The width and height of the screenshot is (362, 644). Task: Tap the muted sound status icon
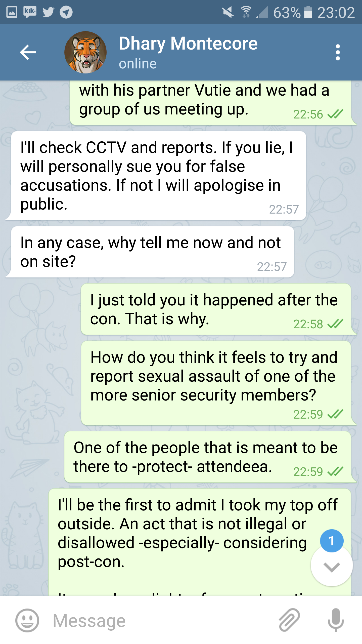(x=228, y=12)
